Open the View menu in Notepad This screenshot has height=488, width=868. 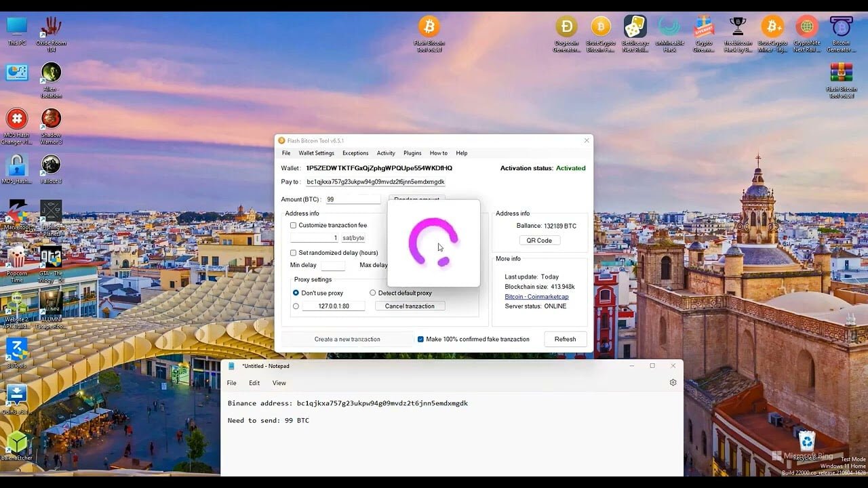279,382
